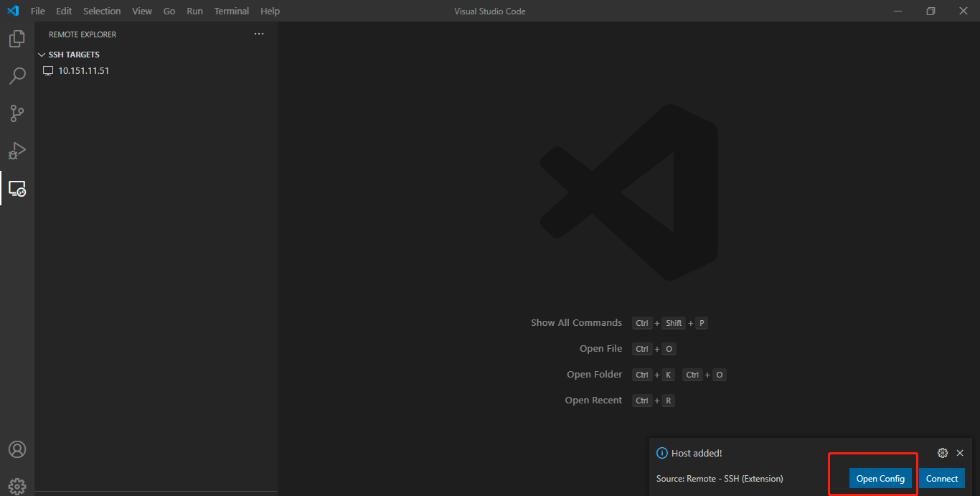Open the Explorer view in activity bar
Screen dimensions: 980x496
pos(17,39)
